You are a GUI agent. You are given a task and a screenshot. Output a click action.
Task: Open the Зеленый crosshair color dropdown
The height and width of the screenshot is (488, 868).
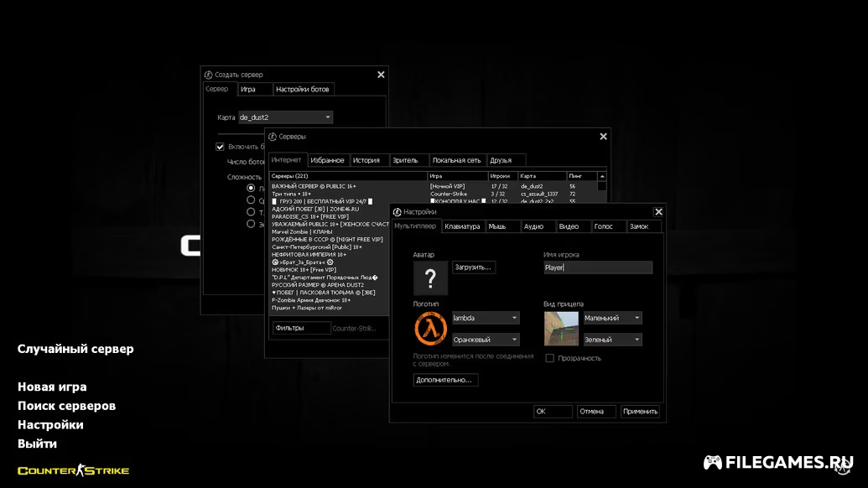[612, 340]
